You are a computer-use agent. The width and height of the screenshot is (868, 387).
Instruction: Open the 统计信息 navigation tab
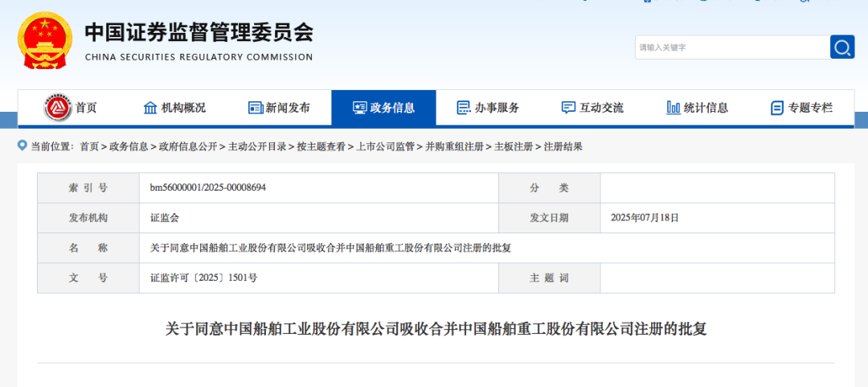tap(698, 108)
